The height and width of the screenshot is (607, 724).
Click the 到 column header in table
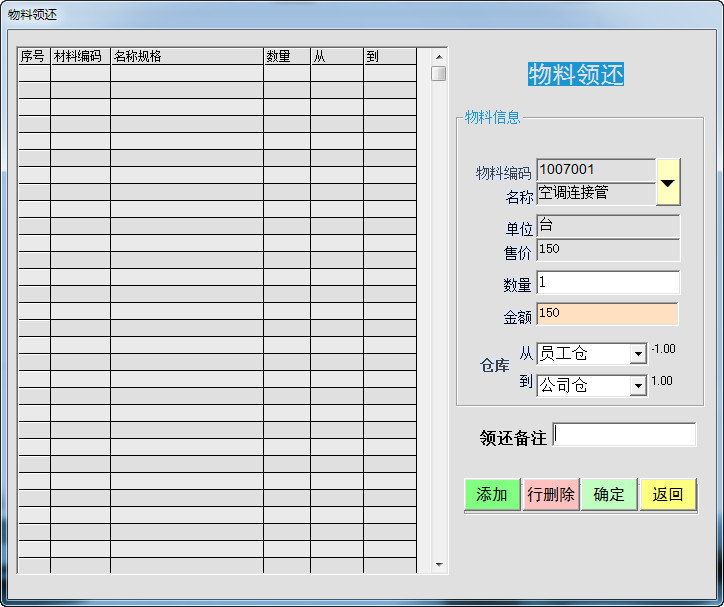pos(390,56)
